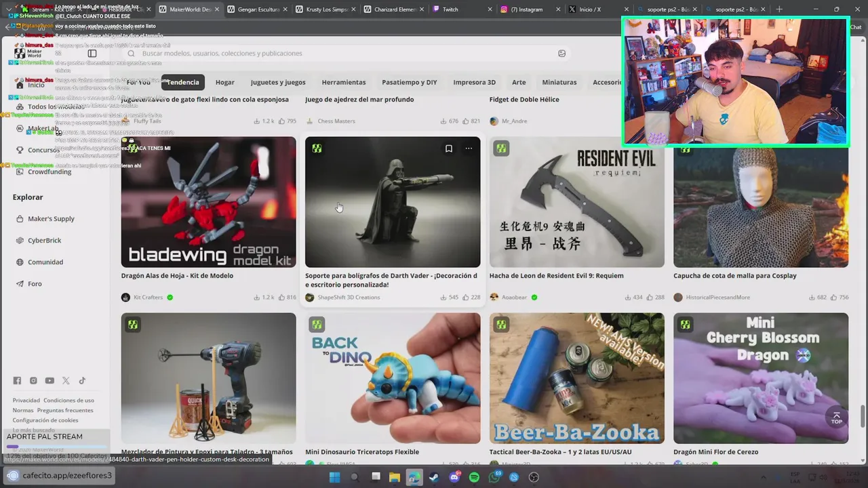The image size is (868, 488).
Task: Click the like icon on Resident Evil axe model
Action: 650,298
